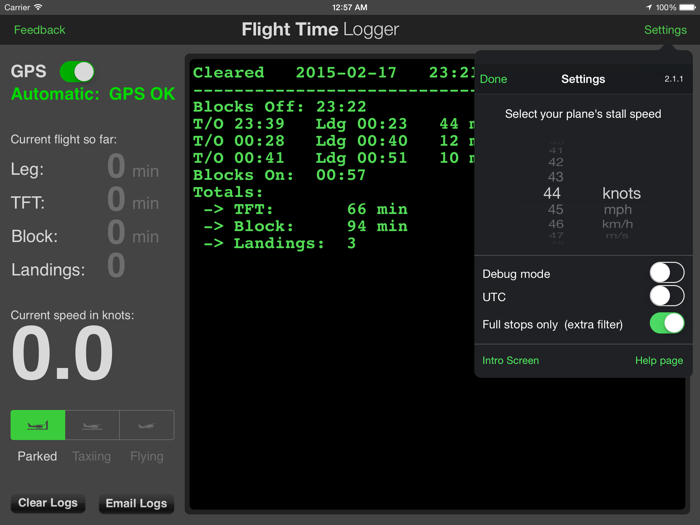Image resolution: width=700 pixels, height=525 pixels.
Task: Select 44 in the stall speed picker
Action: pos(552,193)
